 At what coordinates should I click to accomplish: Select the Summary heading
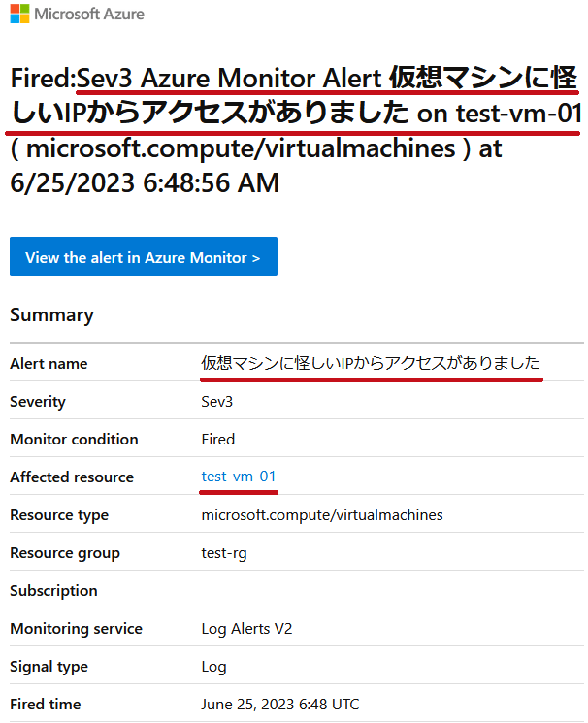[51, 315]
